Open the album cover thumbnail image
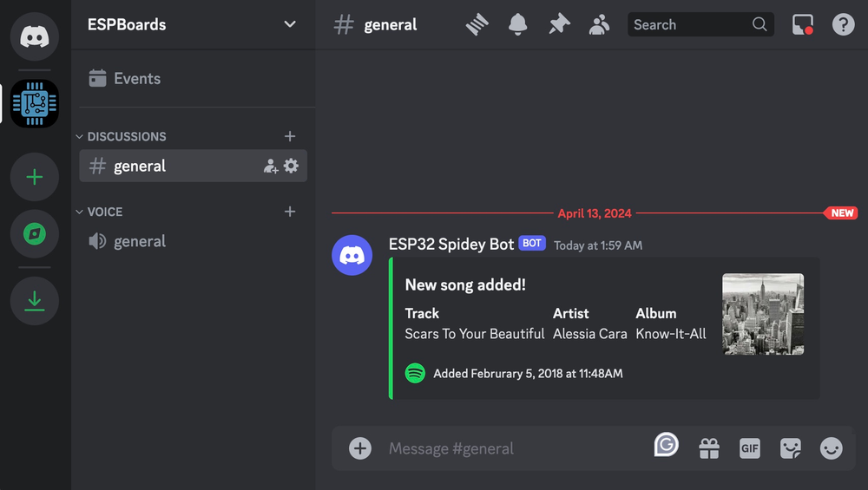868x490 pixels. 763,314
